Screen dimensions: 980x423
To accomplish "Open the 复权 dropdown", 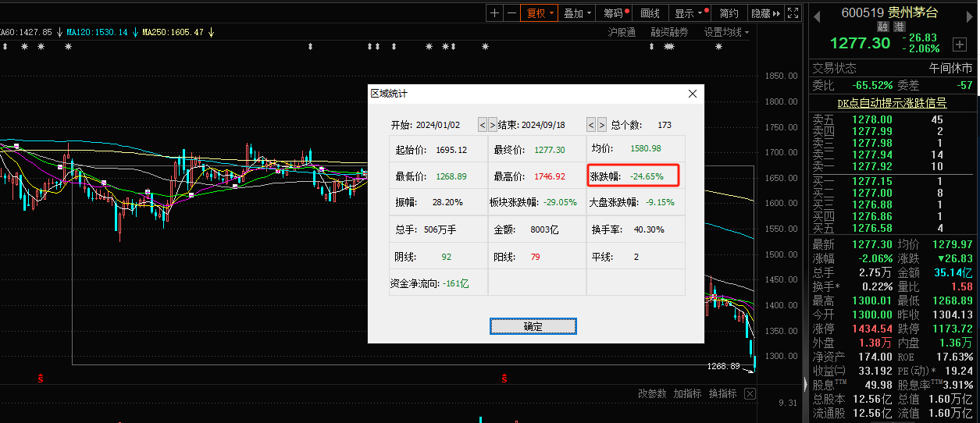I will (540, 13).
